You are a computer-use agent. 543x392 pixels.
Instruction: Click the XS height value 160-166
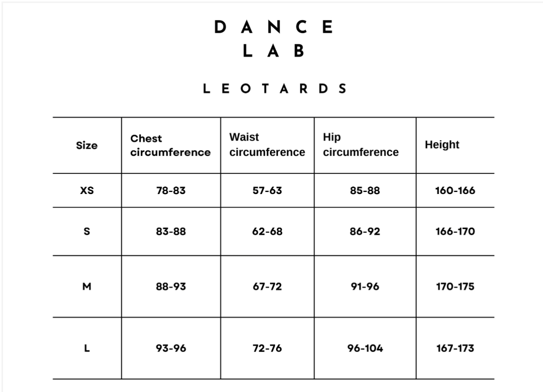tap(455, 190)
